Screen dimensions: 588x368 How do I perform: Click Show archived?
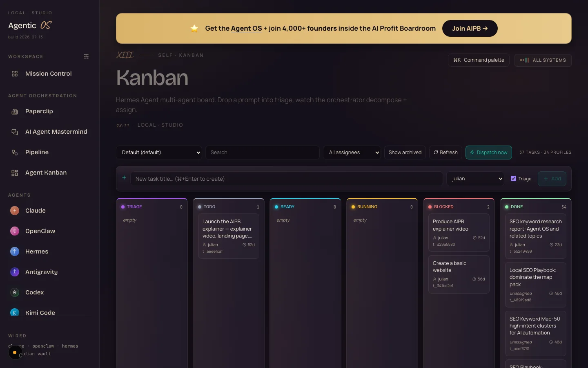click(405, 153)
